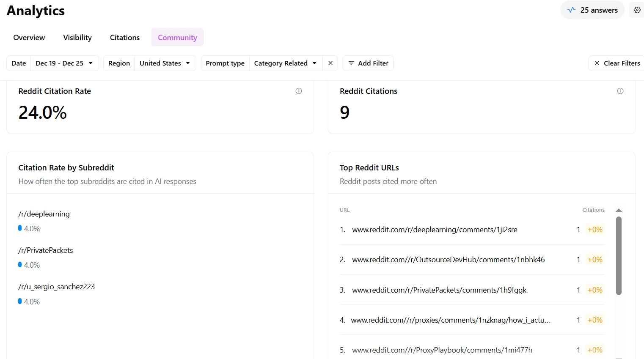
Task: Click the Prompt type filter label
Action: [x=225, y=63]
